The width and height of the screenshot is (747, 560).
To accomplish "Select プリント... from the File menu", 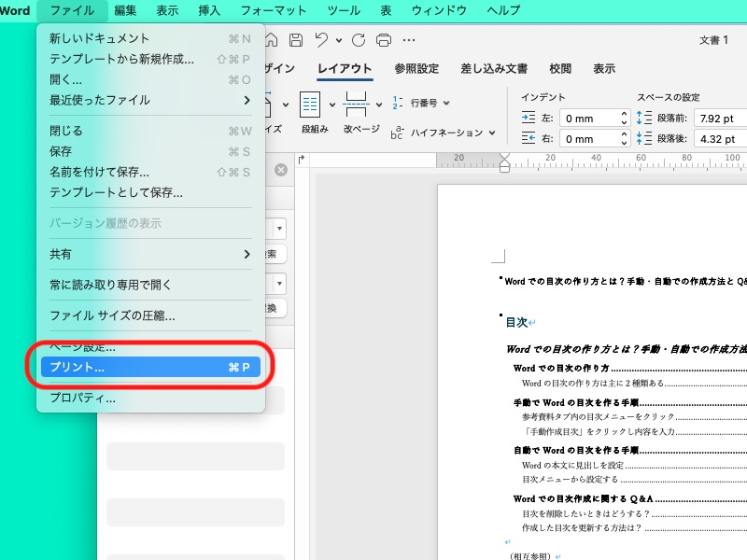I will (x=149, y=368).
